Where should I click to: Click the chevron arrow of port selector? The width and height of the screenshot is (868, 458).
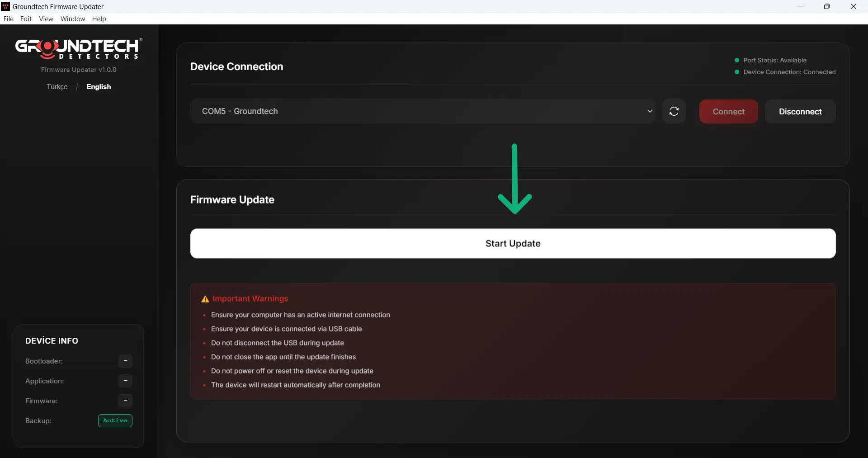click(650, 111)
